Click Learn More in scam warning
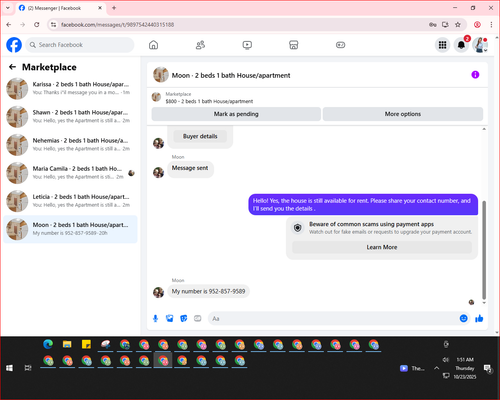Viewport: 500px width, 400px height. tap(382, 247)
